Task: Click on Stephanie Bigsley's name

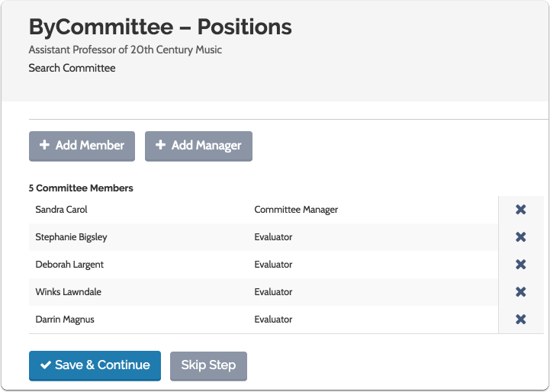Action: 71,237
